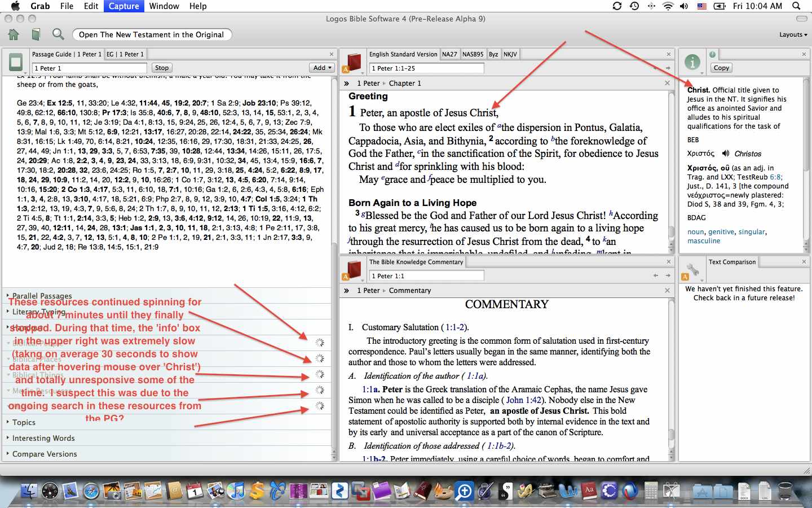Click the 'Job 23:10' reference text
812x508 pixels.
coord(259,103)
